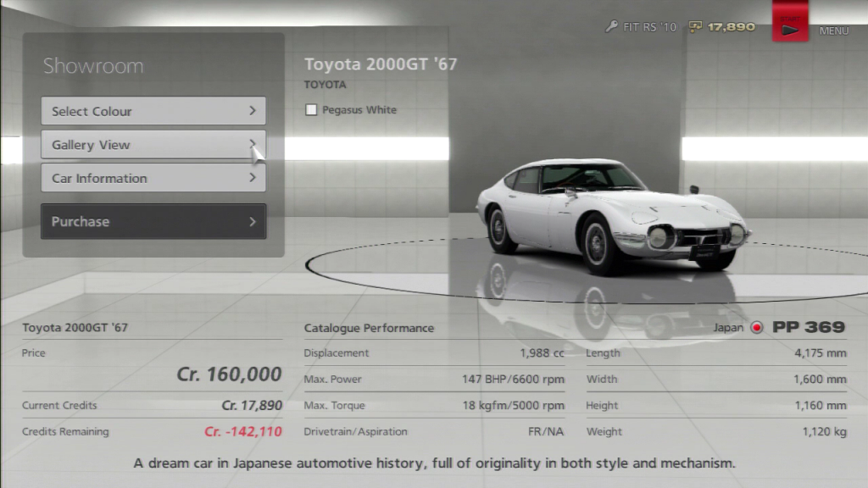The image size is (868, 488).
Task: Click the red Cr. -142,110 remaining value
Action: point(243,431)
